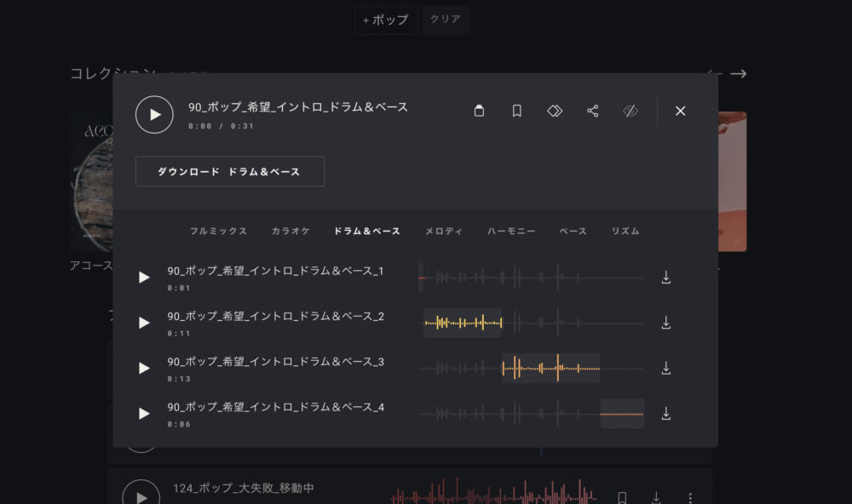Select the カラオケ tab
The image size is (852, 504).
click(291, 232)
